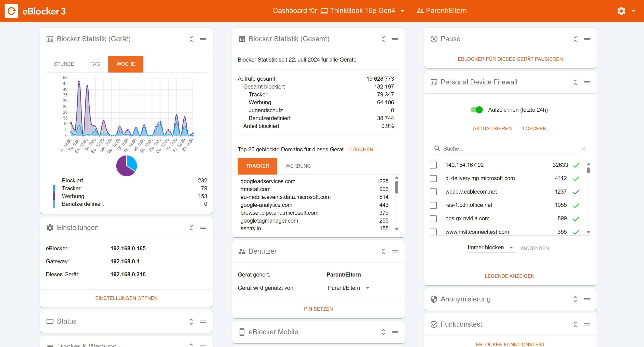This screenshot has height=347, width=644.
Task: Toggle Aufzeichnen (letzte 24h) switch
Action: coord(476,110)
